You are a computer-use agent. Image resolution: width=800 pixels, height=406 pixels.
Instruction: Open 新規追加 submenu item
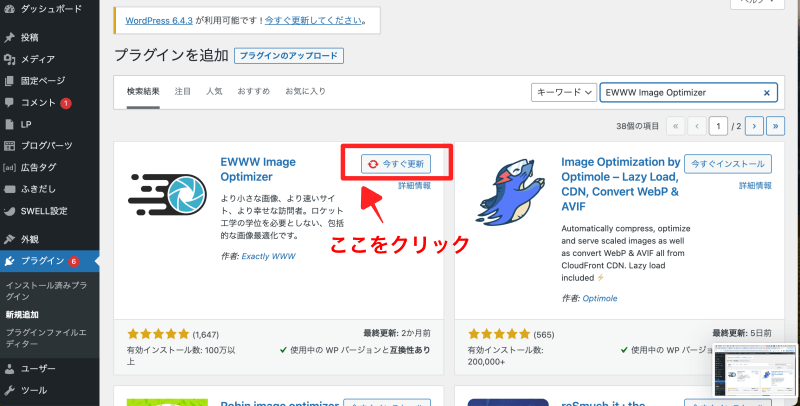(22, 315)
